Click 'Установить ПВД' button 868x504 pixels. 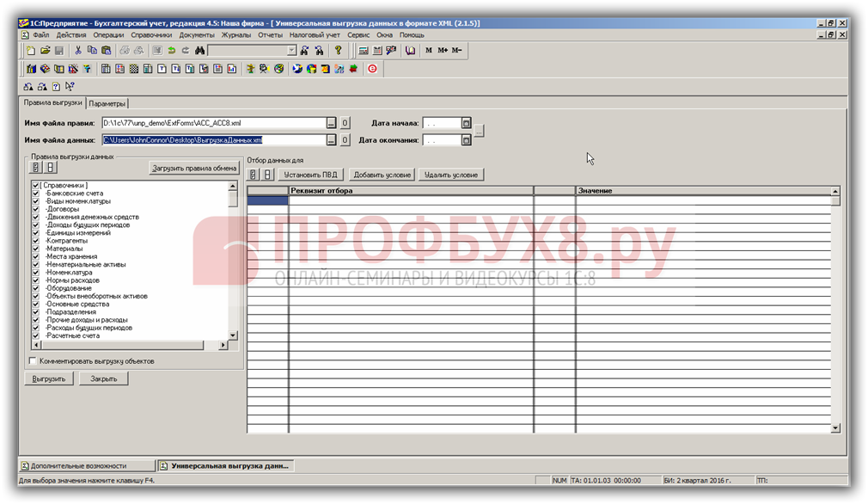[x=310, y=175]
